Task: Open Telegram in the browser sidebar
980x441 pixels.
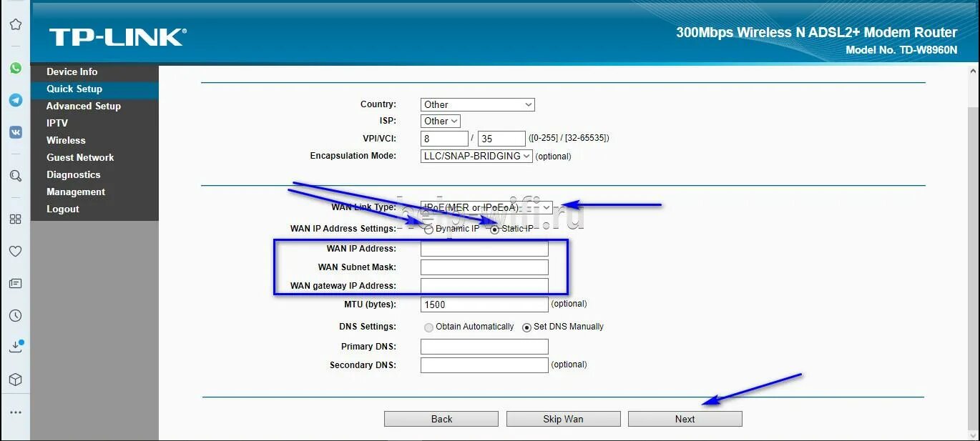Action: coord(15,101)
